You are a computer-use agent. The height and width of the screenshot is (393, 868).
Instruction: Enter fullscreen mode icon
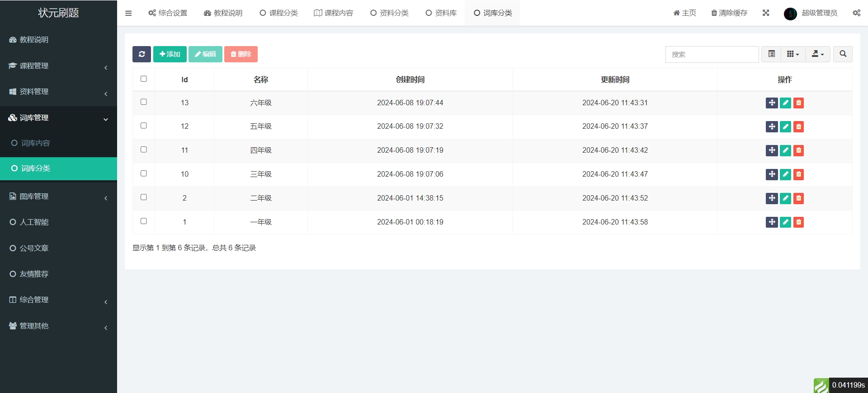click(766, 13)
